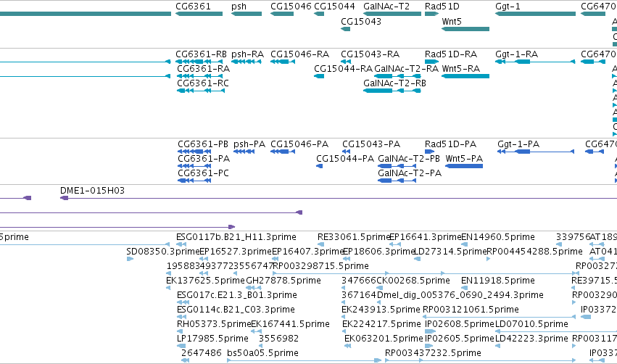617x364 pixels.
Task: Click the Ggt-1 gene label
Action: tap(508, 7)
